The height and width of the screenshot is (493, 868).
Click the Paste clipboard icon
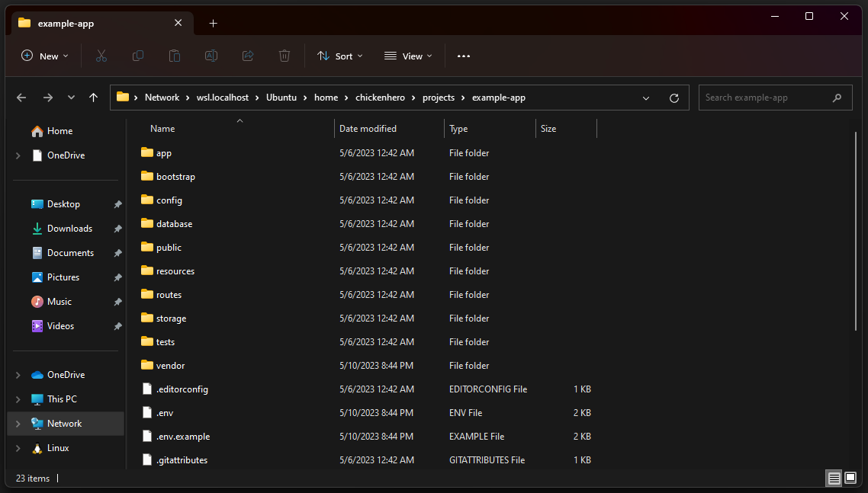(175, 56)
